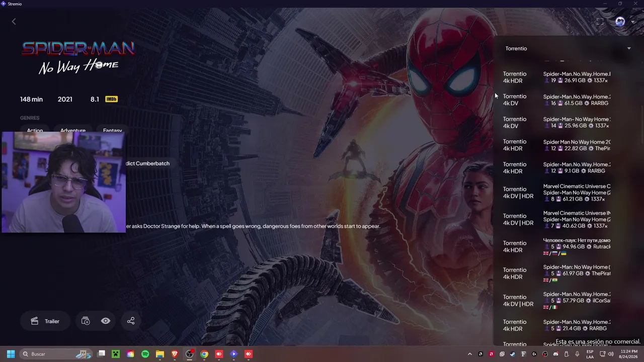Screen dimensions: 644x362
Task: Open the microphone tray icon
Action: point(577,354)
